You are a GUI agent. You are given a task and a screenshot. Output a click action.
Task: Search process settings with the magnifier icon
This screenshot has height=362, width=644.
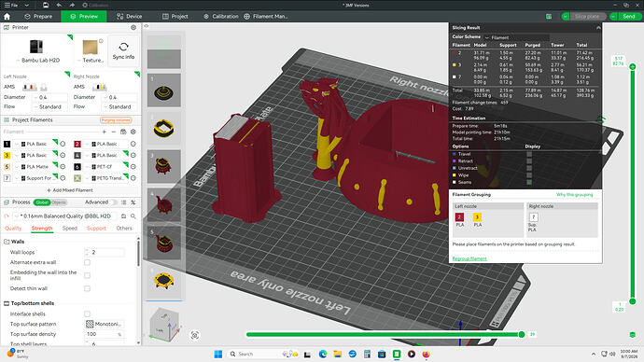133,216
